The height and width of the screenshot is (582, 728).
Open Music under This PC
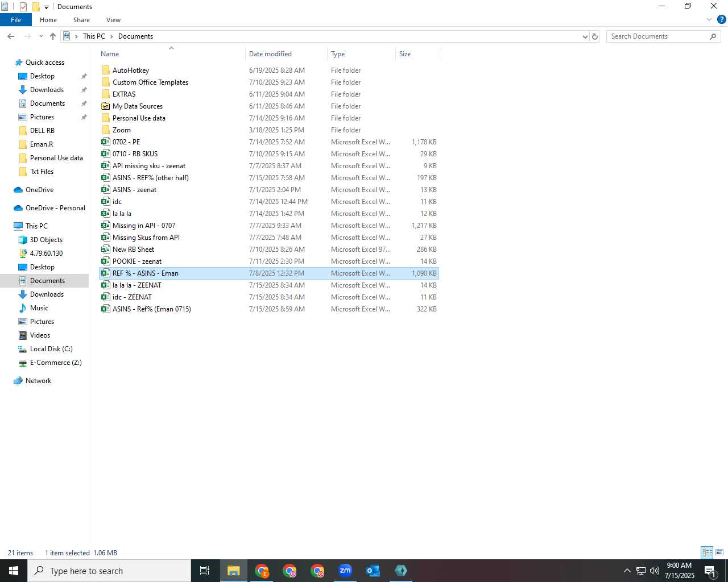pyautogui.click(x=39, y=308)
